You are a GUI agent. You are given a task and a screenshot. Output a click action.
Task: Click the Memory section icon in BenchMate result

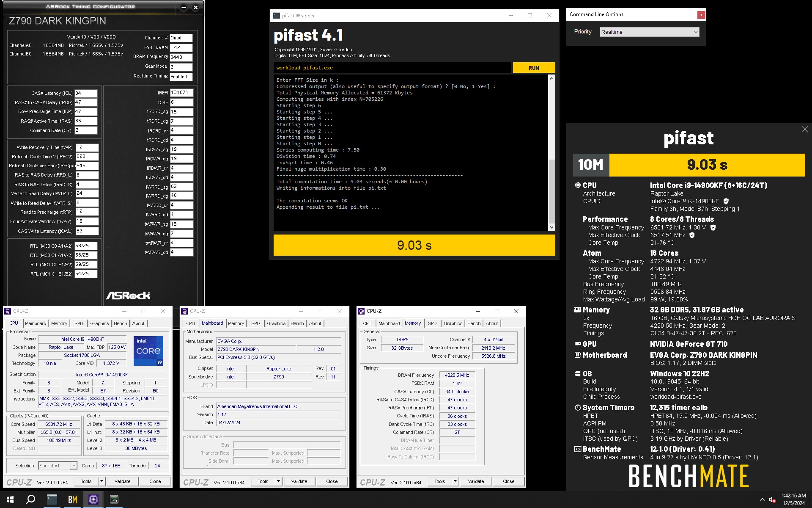click(578, 310)
